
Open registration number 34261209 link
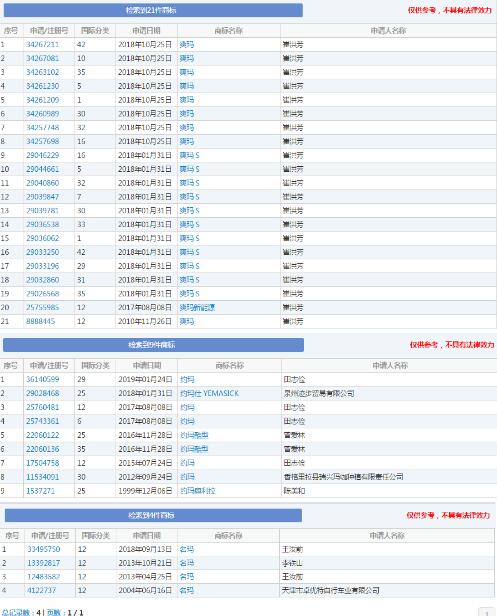(42, 100)
